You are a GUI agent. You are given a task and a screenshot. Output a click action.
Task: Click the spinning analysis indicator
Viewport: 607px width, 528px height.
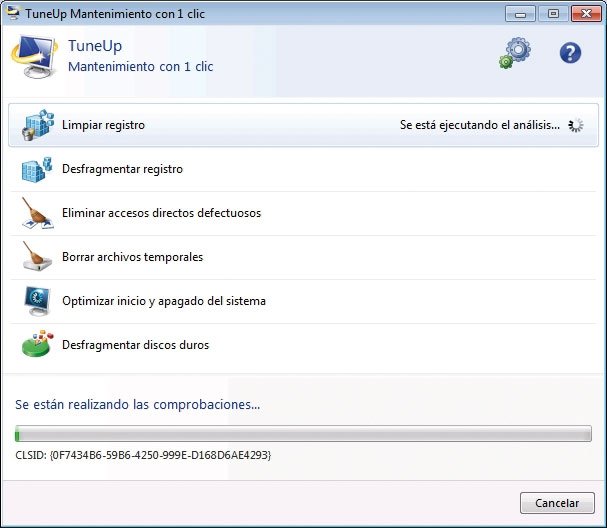(576, 125)
